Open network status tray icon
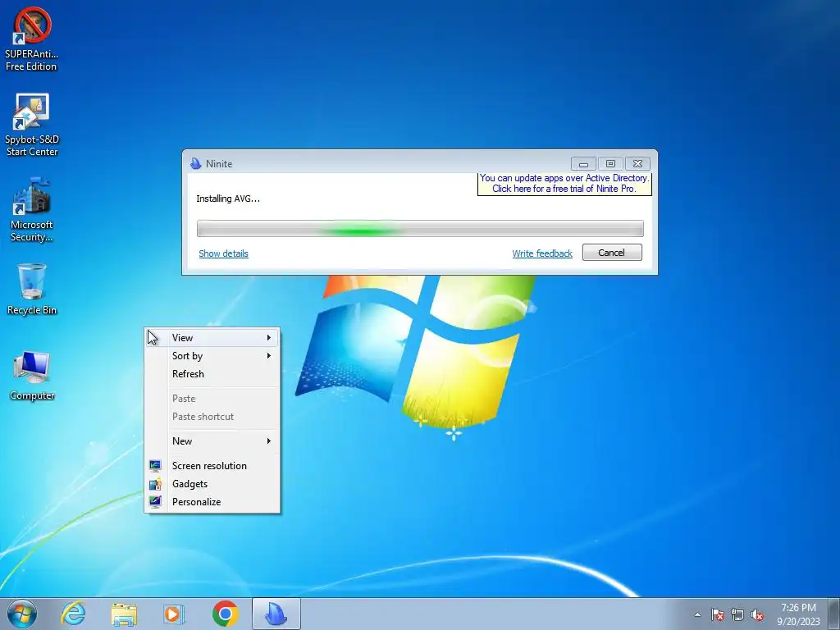840x630 pixels. pyautogui.click(x=737, y=614)
